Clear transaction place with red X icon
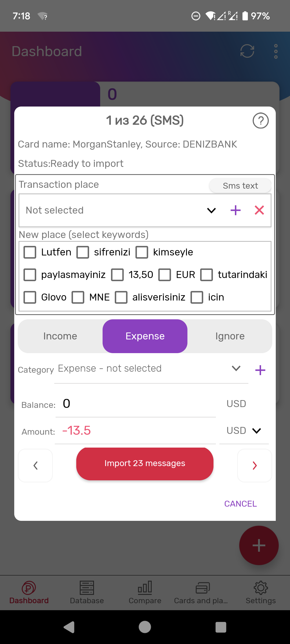This screenshot has width=290, height=644. 259,210
